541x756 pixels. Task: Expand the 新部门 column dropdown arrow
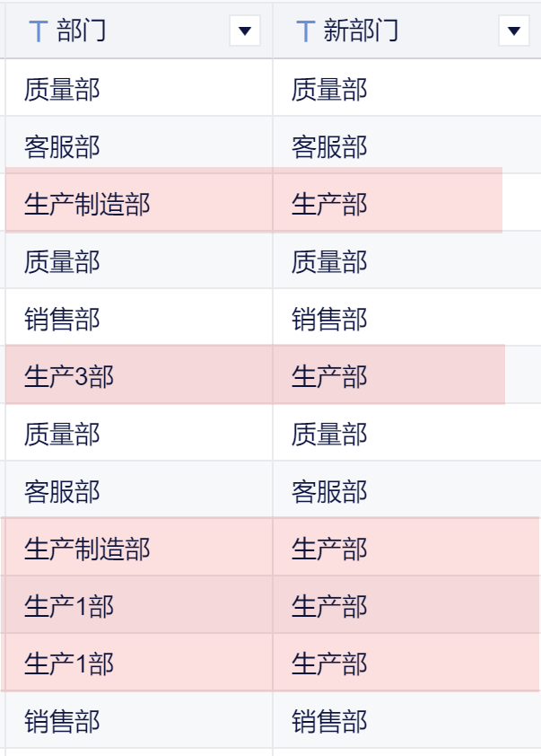tap(512, 31)
